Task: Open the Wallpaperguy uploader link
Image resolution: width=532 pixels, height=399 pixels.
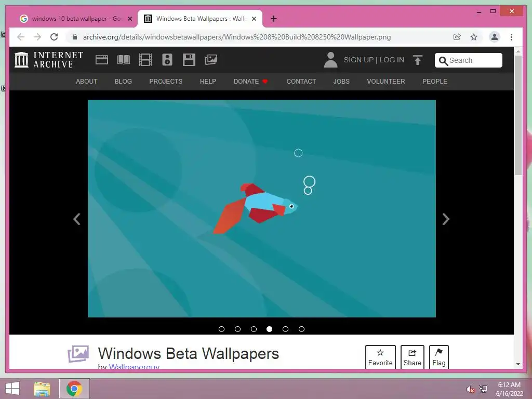Action: pyautogui.click(x=134, y=366)
